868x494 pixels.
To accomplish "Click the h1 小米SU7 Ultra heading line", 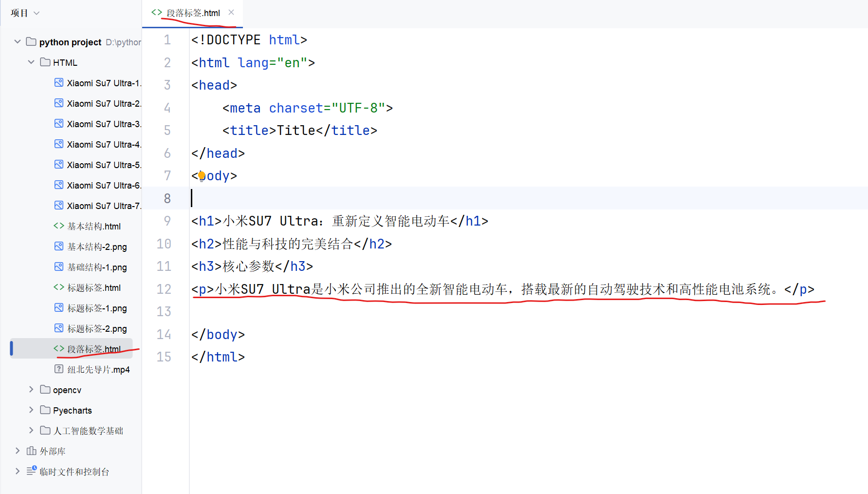I will (340, 221).
